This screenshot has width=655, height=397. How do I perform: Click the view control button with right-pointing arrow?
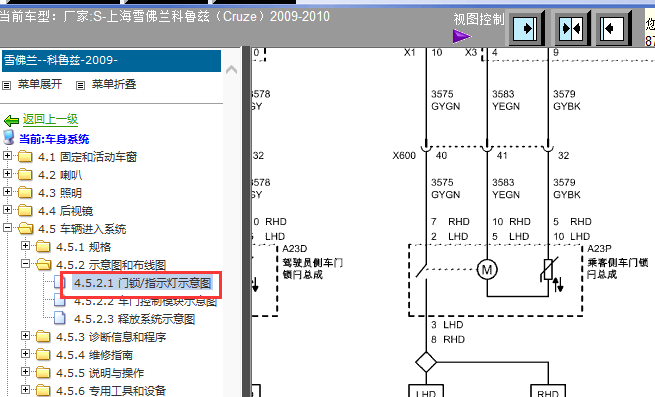click(x=526, y=28)
